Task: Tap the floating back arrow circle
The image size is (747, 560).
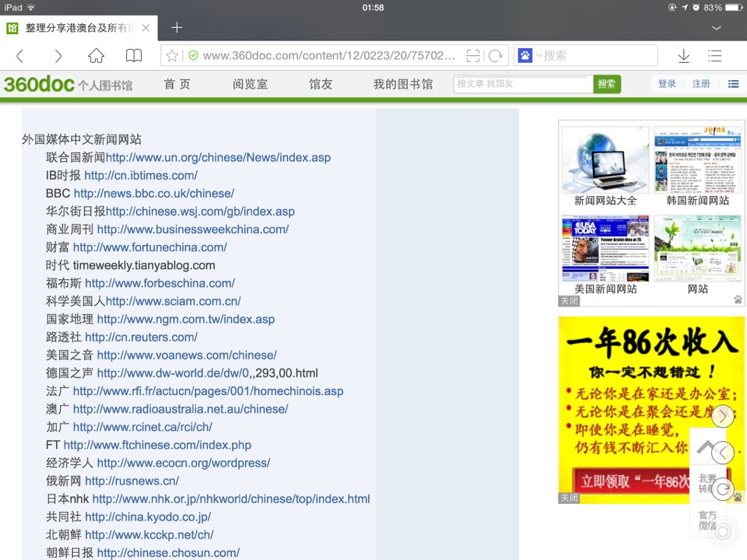Action: (723, 453)
